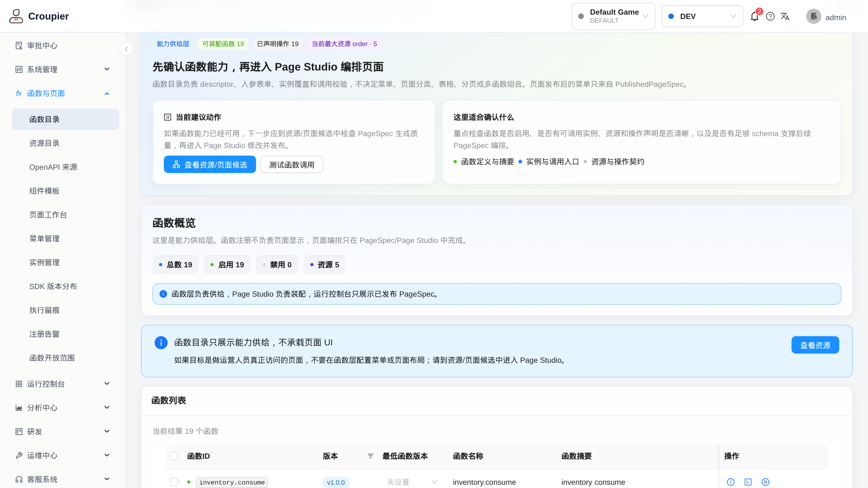Click the inventory.consume function ID tag

point(232,482)
